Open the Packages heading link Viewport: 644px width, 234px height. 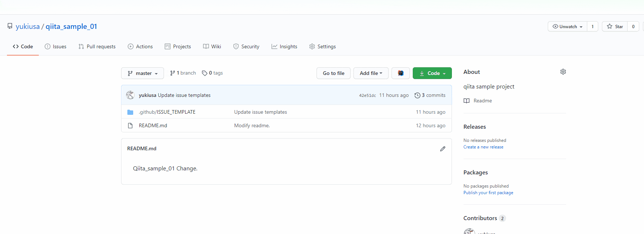[x=476, y=173]
